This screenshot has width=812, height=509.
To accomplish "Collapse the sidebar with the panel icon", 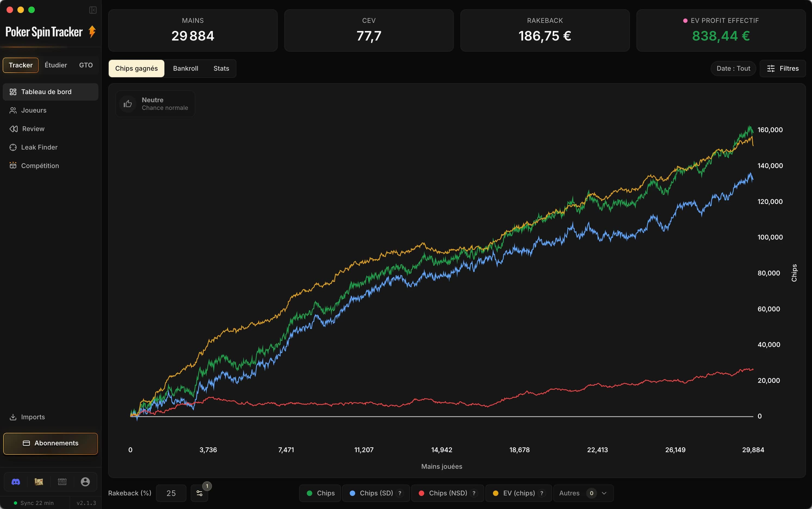I will click(93, 10).
